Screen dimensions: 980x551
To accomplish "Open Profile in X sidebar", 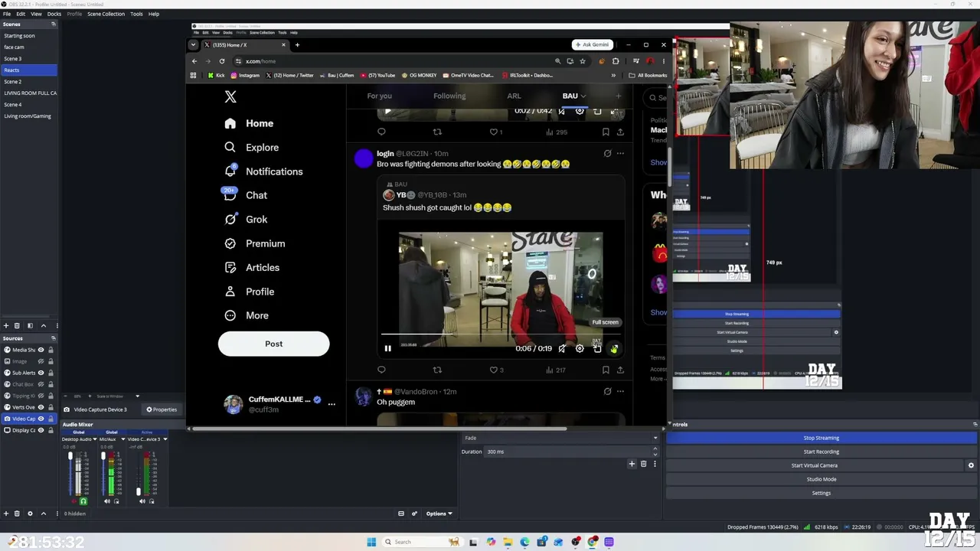I will (250, 292).
